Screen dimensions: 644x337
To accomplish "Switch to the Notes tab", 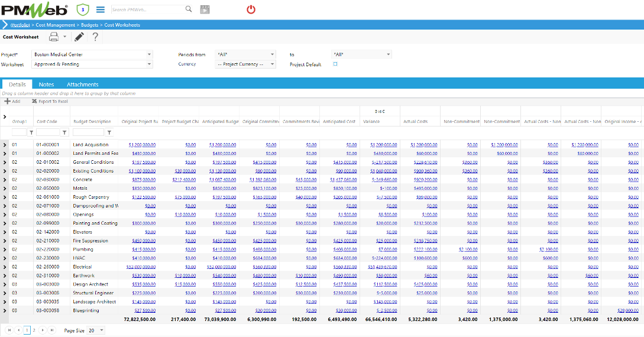I will click(x=46, y=84).
